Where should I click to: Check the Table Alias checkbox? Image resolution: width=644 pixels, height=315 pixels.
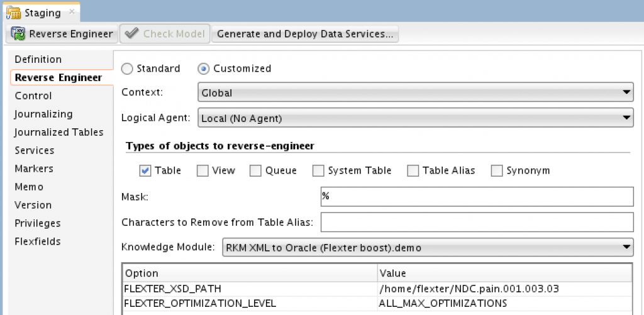(413, 170)
